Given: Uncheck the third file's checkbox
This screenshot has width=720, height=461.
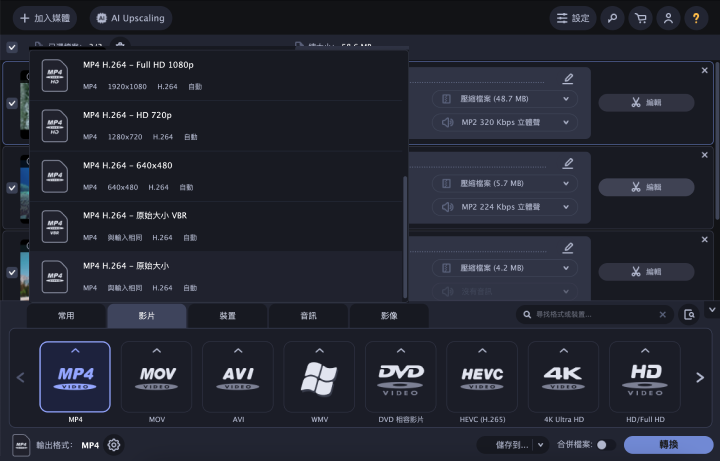Looking at the screenshot, I should (12, 272).
